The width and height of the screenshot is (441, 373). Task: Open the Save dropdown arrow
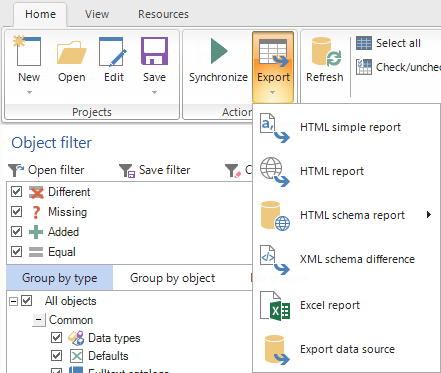(x=154, y=92)
